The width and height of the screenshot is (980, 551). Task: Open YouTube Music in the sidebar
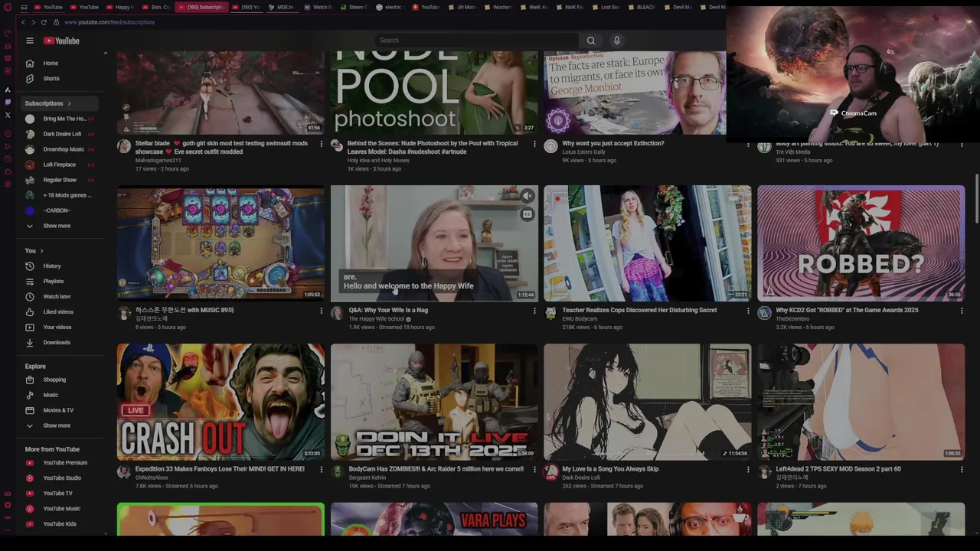(x=61, y=509)
